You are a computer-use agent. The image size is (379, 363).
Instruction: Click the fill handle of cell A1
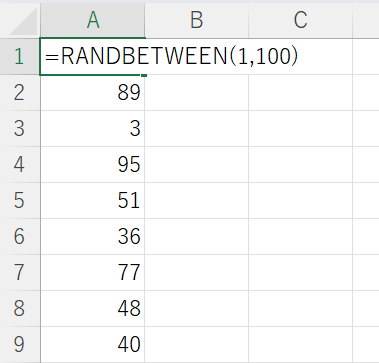pos(144,75)
